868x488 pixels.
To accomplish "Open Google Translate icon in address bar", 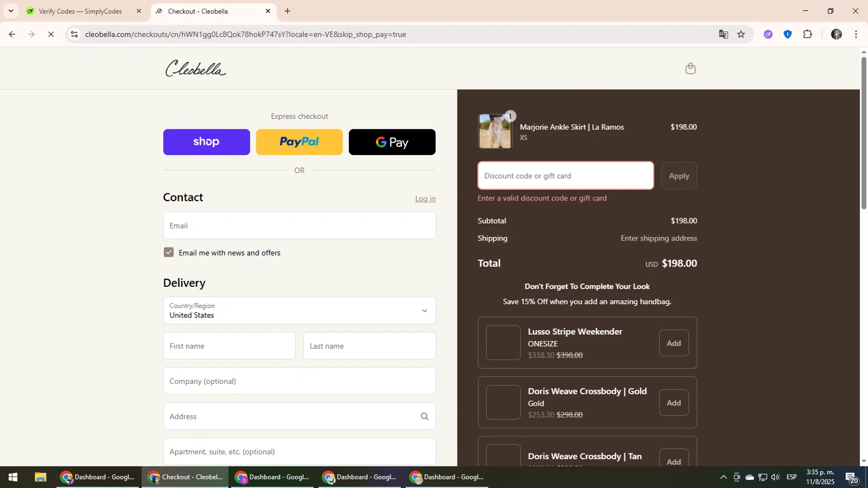I will point(723,35).
